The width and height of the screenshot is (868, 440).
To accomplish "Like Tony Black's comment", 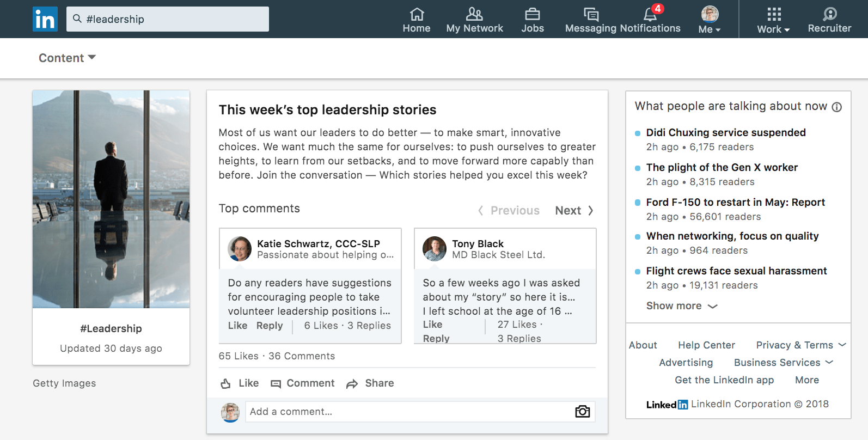I will 432,325.
